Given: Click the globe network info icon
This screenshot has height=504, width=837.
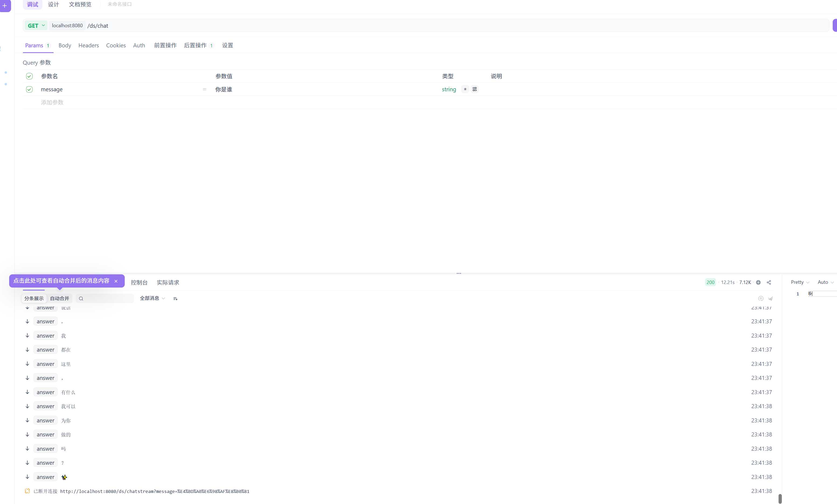Looking at the screenshot, I should coord(758,282).
